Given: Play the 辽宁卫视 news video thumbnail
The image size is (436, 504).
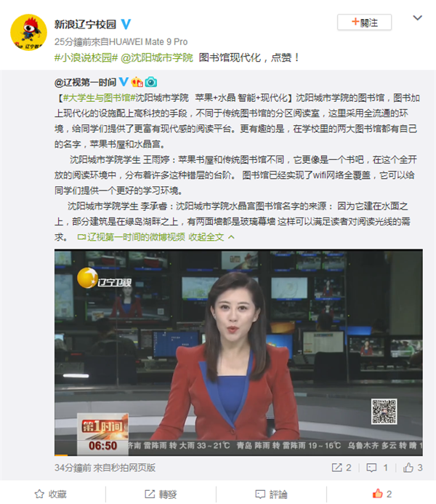Looking at the screenshot, I should tap(238, 352).
